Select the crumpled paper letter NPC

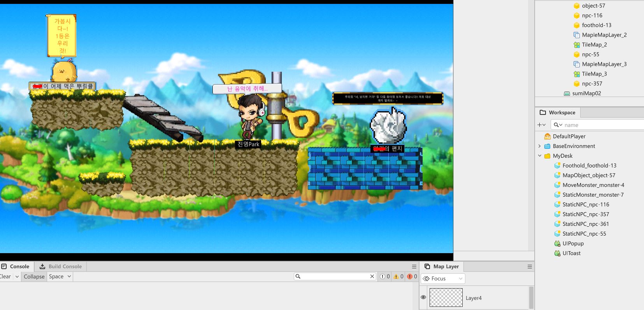tap(388, 126)
